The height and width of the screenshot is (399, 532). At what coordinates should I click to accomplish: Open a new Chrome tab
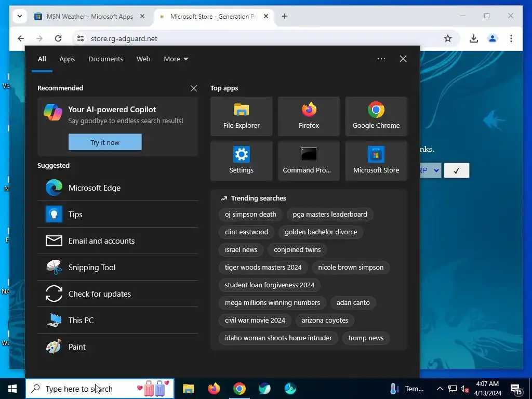(285, 16)
